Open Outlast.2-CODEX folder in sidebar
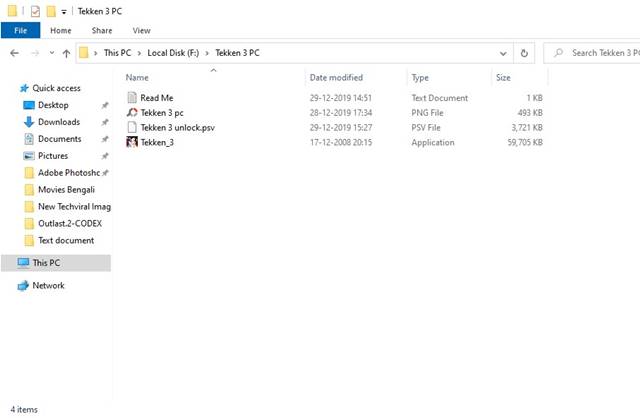This screenshot has width=640, height=418. pos(70,224)
